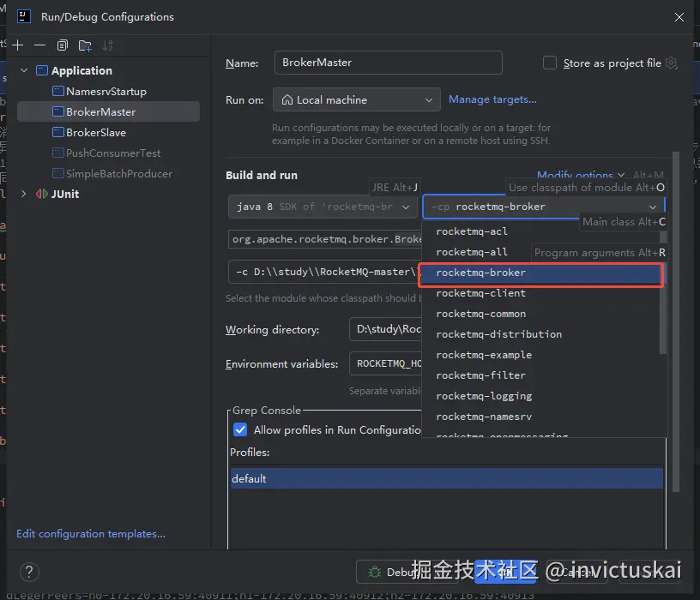The width and height of the screenshot is (700, 600).
Task: Enable Store as project file checkbox
Action: 550,63
